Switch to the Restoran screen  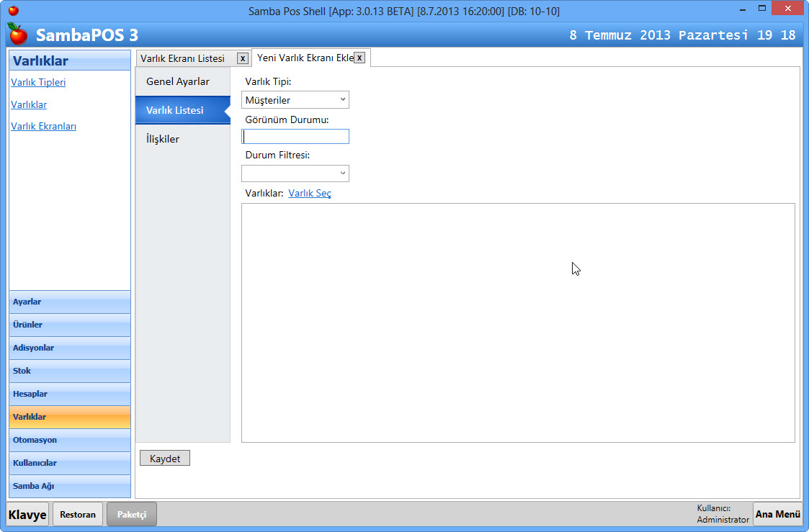point(78,515)
